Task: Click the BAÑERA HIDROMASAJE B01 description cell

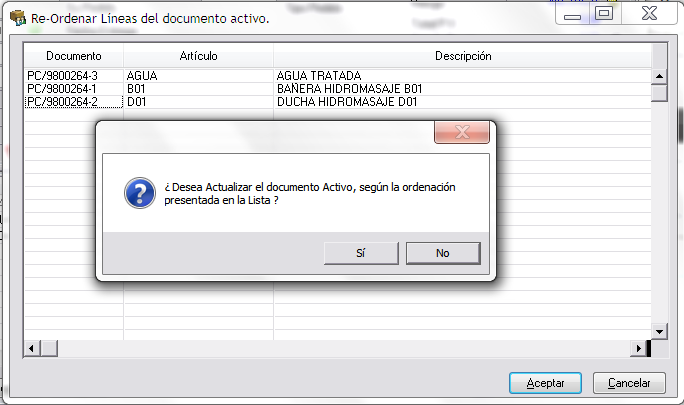Action: (x=462, y=89)
